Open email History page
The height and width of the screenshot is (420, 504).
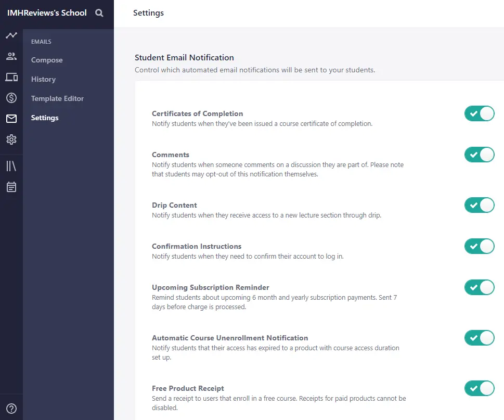(x=43, y=79)
